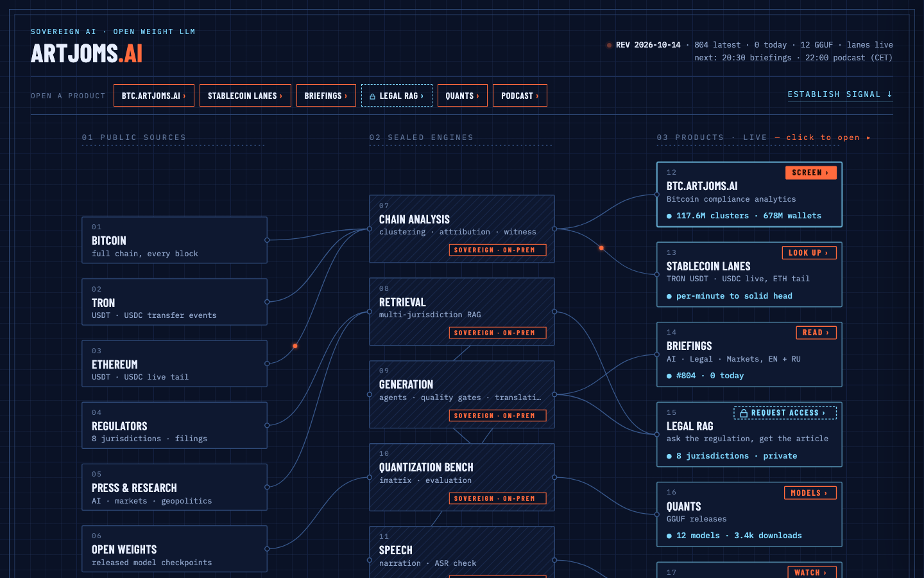The width and height of the screenshot is (924, 578).
Task: Click the '01 PUBLIC SOURCES' column header
Action: coord(134,137)
